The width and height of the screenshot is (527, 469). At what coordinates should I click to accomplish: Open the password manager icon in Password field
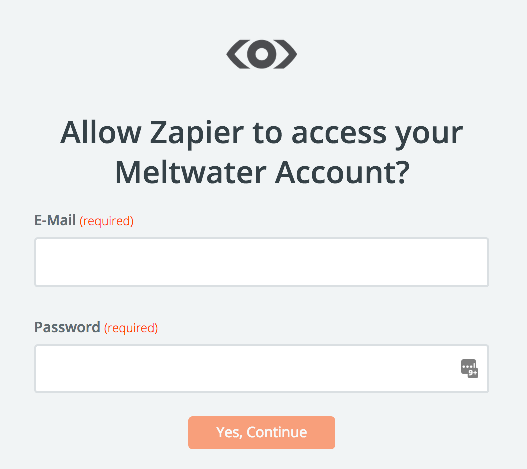click(x=469, y=368)
